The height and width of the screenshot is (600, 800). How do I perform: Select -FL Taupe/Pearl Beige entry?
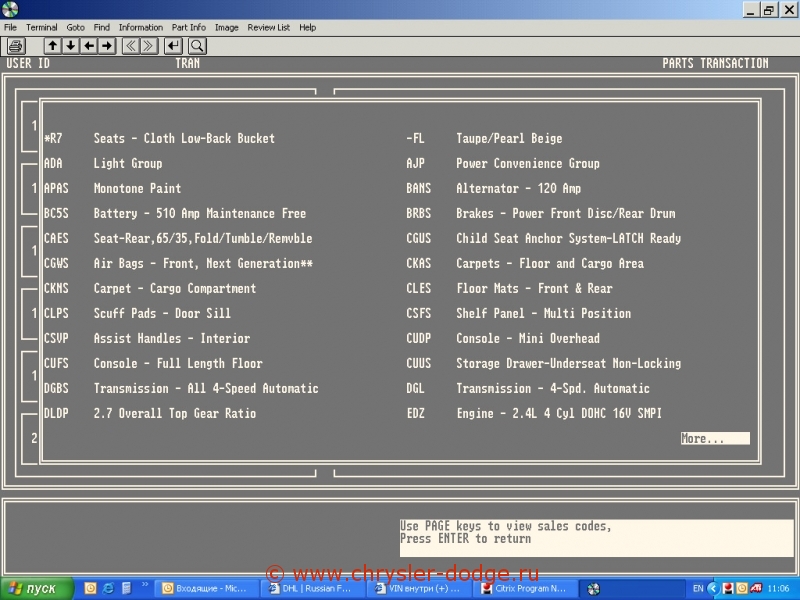pyautogui.click(x=484, y=138)
